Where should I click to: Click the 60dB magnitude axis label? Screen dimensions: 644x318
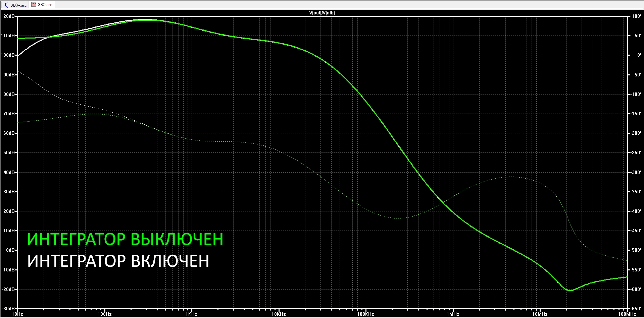tap(9, 133)
